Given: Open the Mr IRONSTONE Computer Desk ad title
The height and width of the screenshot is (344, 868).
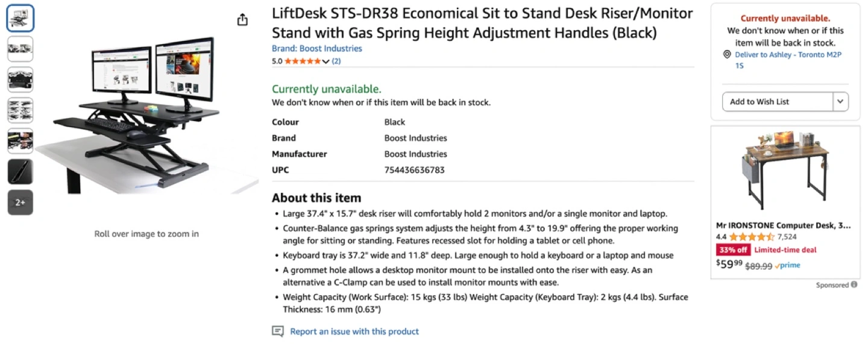Looking at the screenshot, I should [783, 225].
